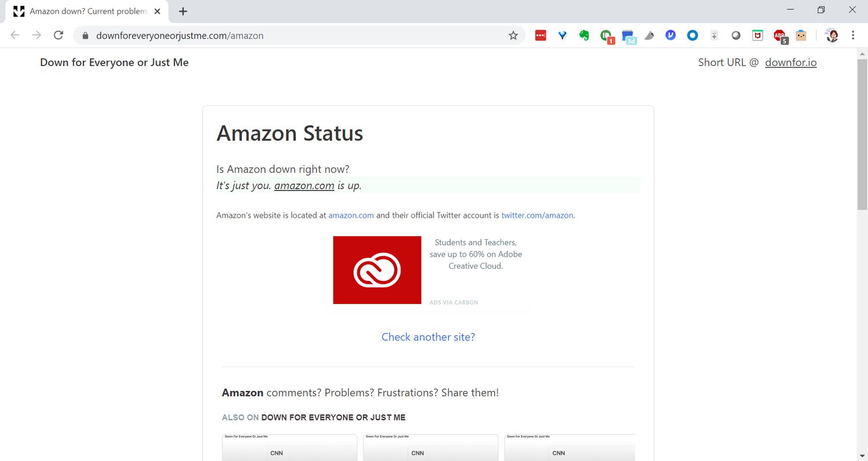Click the Adblock Plus extension icon

point(779,35)
